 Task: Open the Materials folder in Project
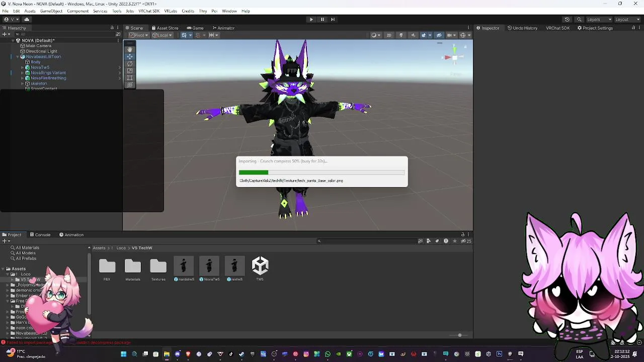click(x=133, y=269)
